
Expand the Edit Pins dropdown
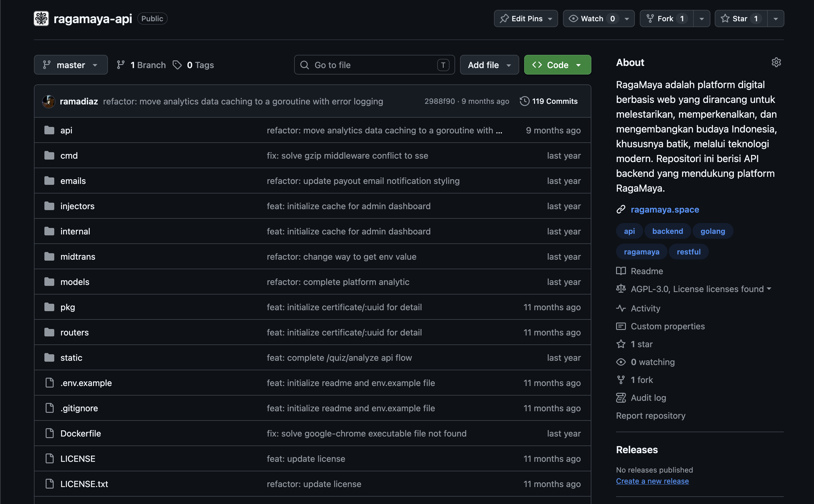[x=526, y=18]
